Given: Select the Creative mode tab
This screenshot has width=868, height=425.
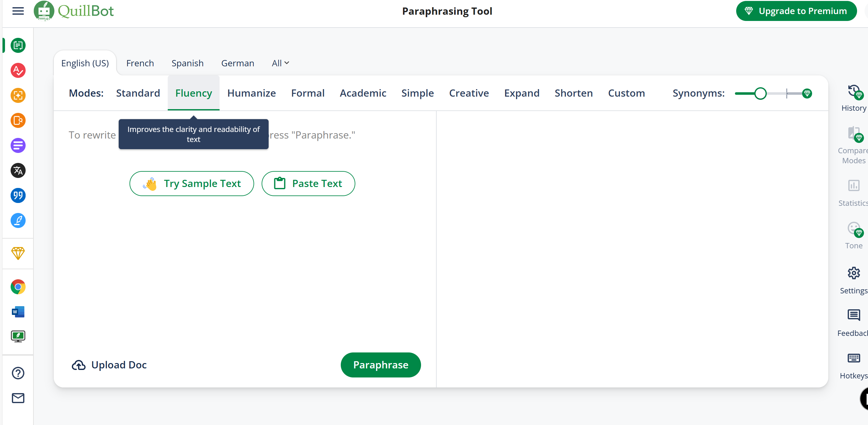Looking at the screenshot, I should (x=469, y=93).
